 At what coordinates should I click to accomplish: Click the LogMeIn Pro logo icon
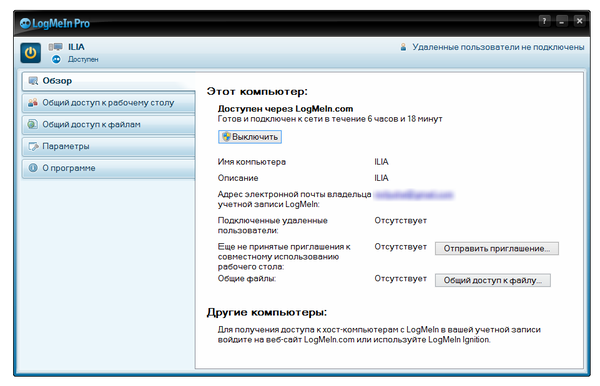[25, 23]
